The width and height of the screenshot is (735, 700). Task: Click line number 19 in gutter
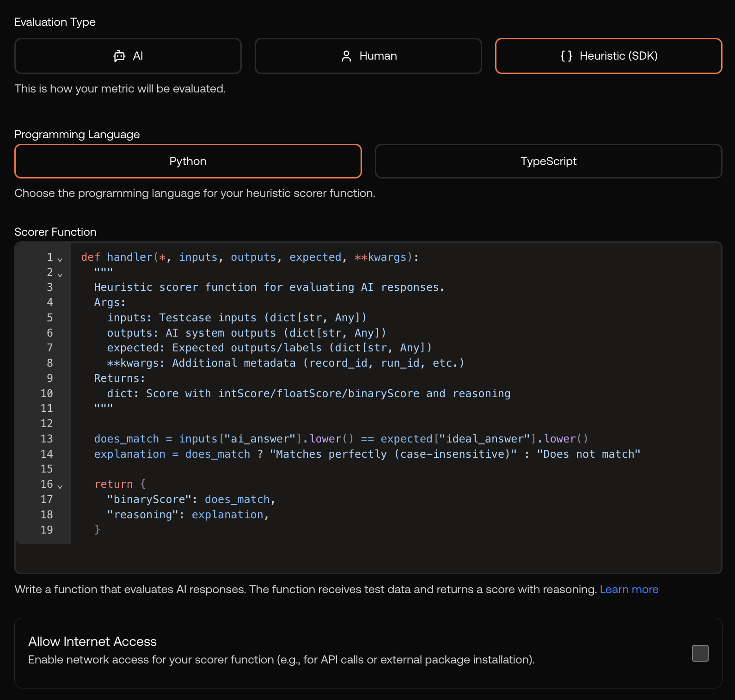point(47,530)
